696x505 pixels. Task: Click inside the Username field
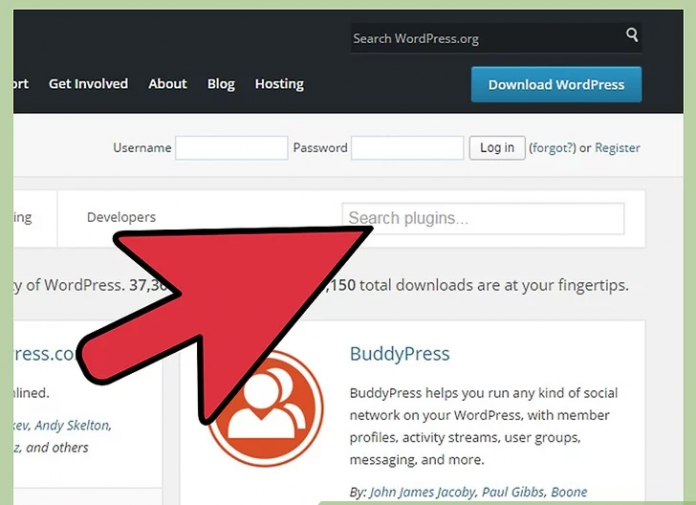[231, 148]
